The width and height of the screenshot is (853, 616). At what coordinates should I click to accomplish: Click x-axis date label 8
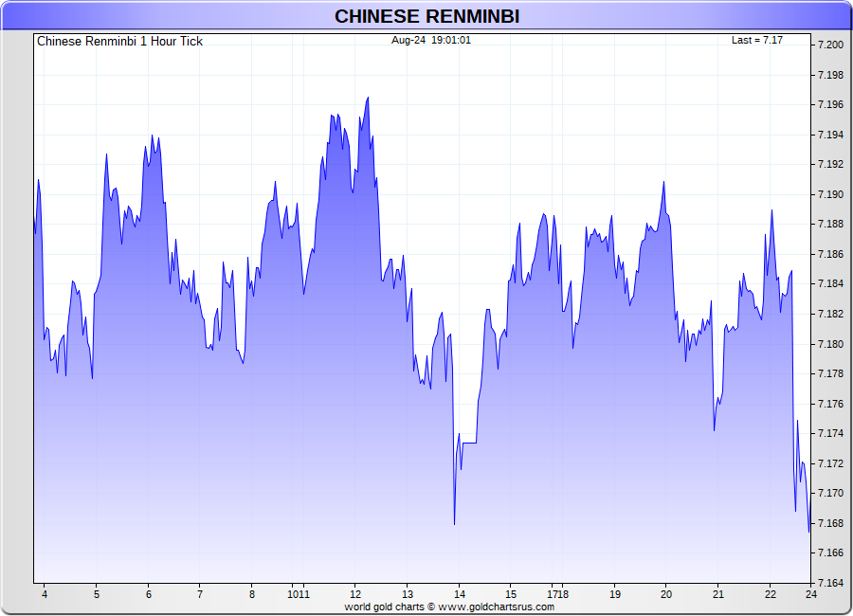click(x=252, y=594)
